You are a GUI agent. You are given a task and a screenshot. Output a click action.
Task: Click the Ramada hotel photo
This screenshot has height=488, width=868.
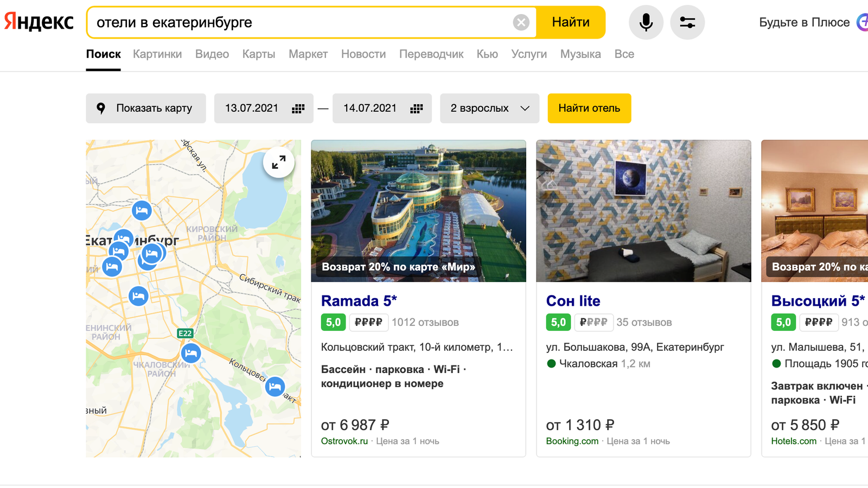click(x=419, y=211)
